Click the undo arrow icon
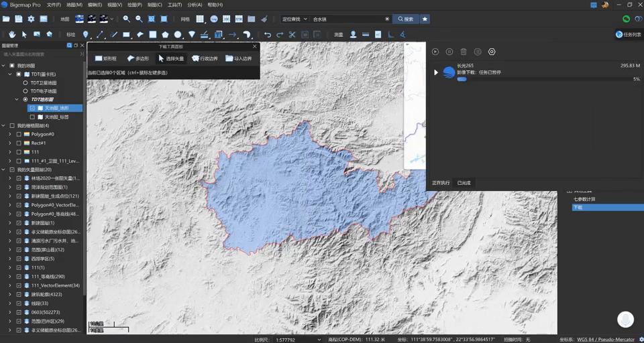The height and width of the screenshot is (343, 644). click(x=268, y=34)
